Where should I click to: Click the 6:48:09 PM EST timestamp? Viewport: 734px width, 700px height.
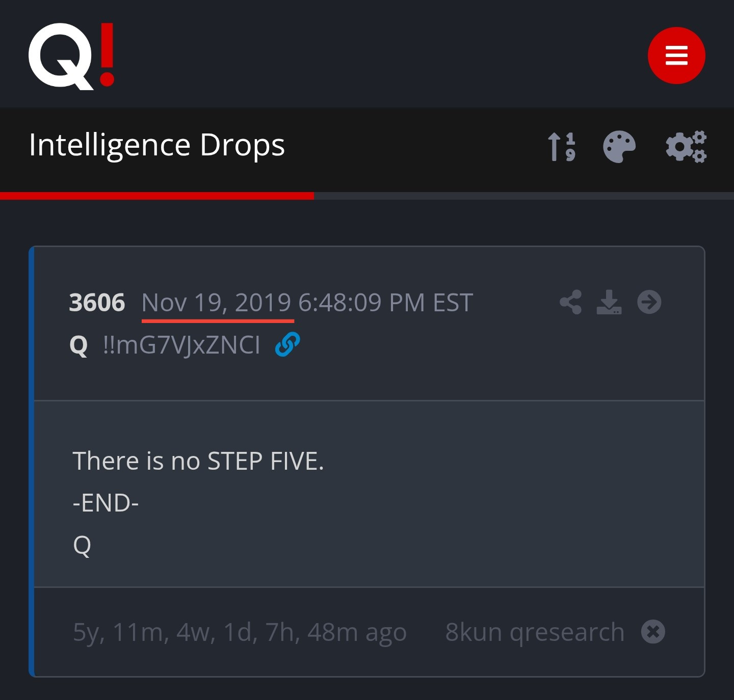[x=385, y=303]
